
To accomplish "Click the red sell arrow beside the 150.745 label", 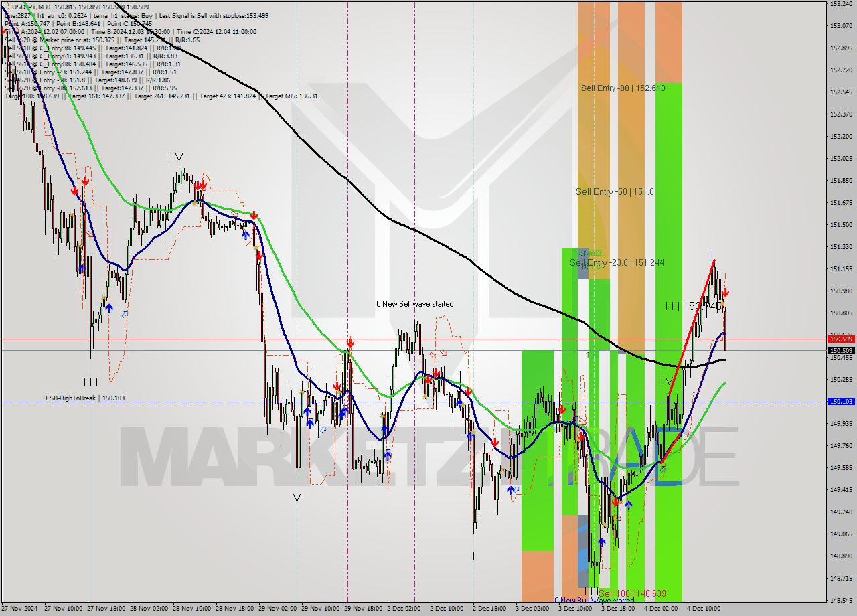I will tap(726, 293).
